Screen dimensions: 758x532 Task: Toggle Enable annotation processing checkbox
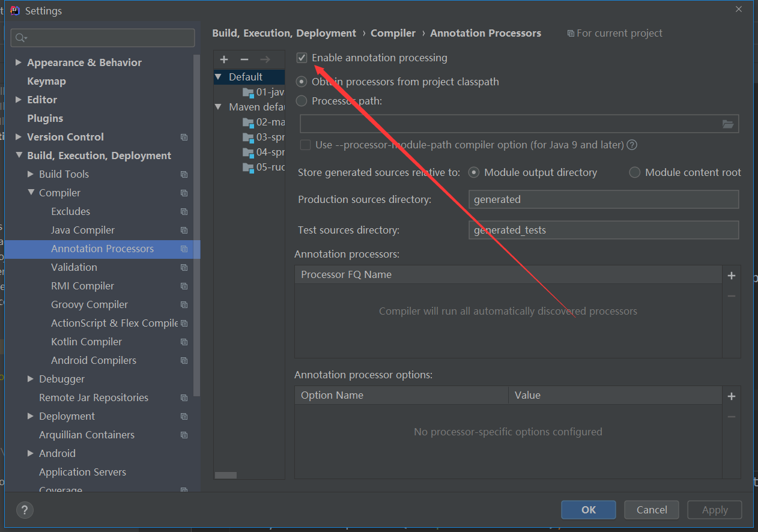[302, 58]
